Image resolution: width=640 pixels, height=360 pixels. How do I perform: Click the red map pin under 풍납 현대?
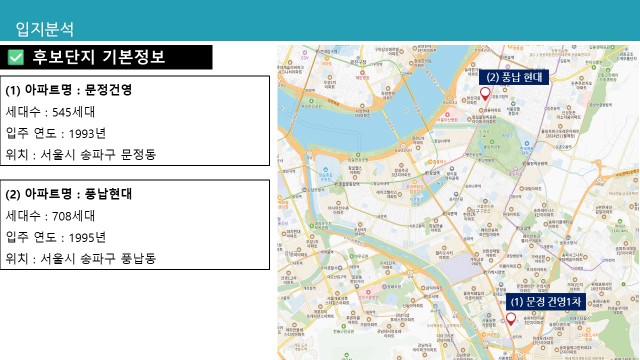485,94
